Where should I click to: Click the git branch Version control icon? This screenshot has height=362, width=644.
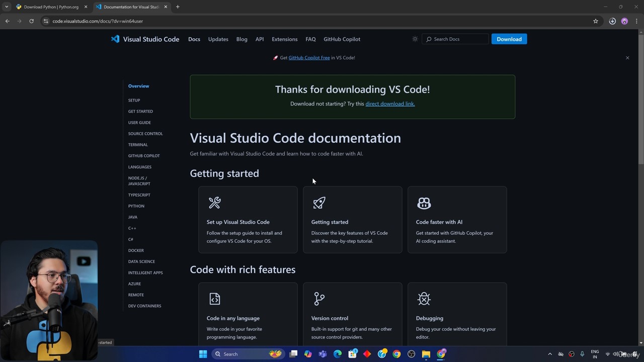(x=319, y=299)
